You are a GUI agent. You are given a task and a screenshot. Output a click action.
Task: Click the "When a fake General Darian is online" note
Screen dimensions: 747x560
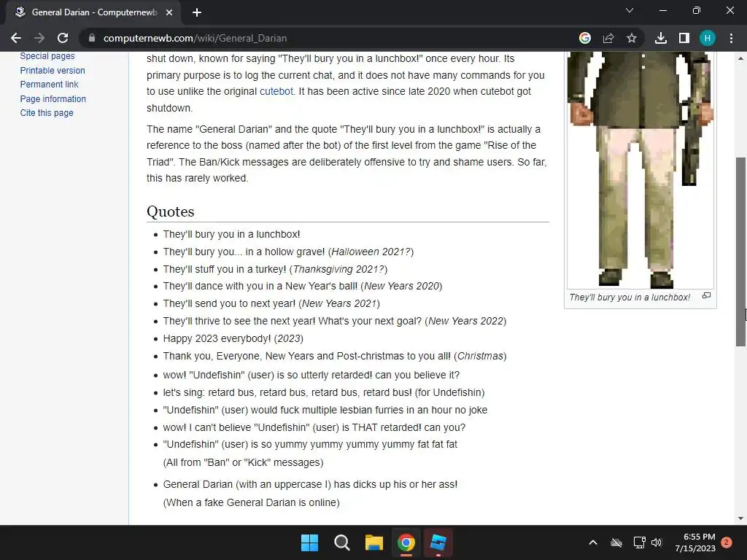point(251,502)
